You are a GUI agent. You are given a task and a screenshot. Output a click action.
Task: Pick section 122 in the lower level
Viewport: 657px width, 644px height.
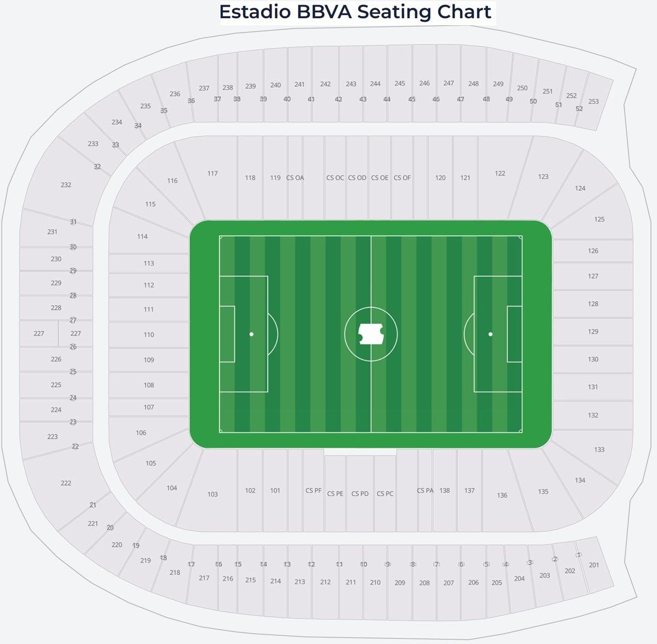pyautogui.click(x=500, y=173)
